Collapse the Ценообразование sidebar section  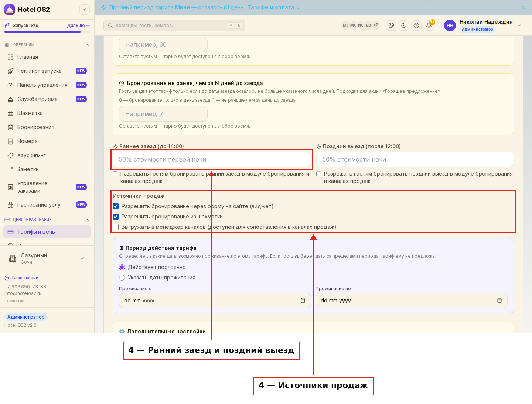(87, 220)
